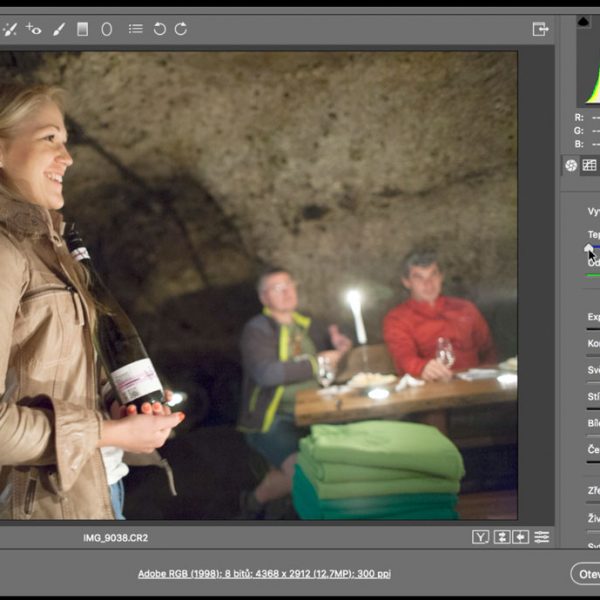Toggle between current and default settings icon
Image resolution: width=600 pixels, height=600 pixels.
542,537
